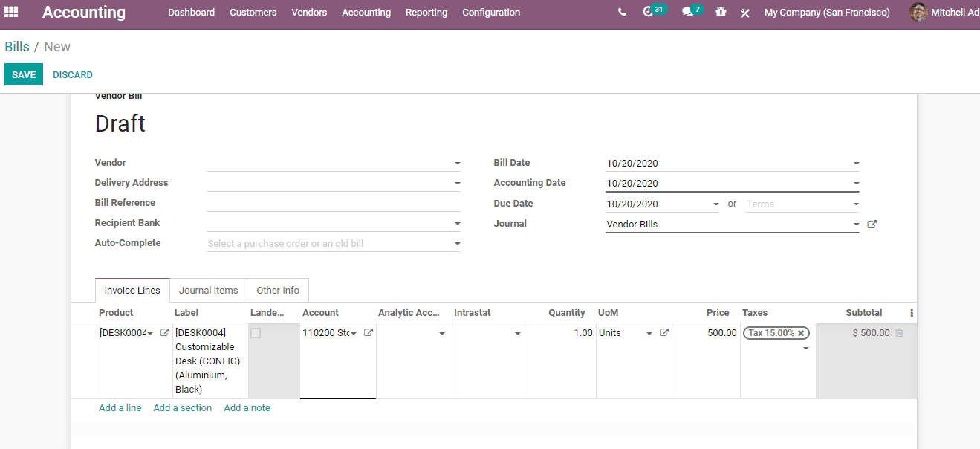
Task: Open the Vendor dropdown
Action: pos(457,163)
